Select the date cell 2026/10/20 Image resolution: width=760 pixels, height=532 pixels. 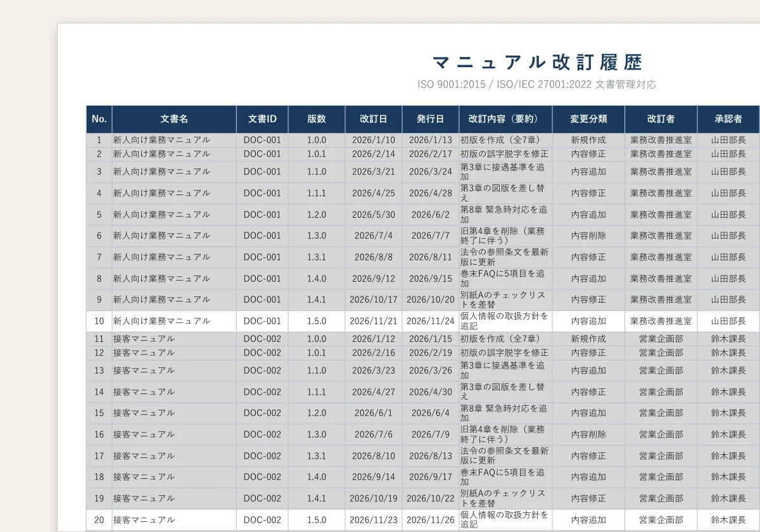(x=431, y=300)
